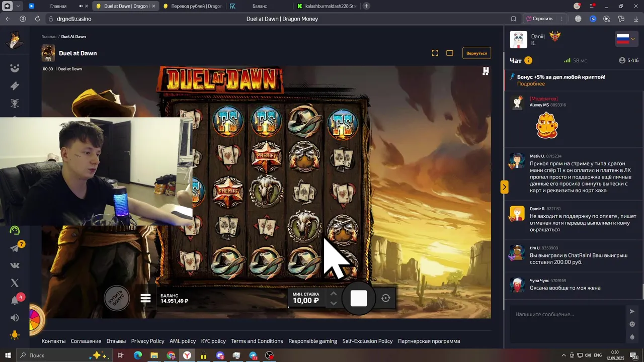
Task: Open the slot game hamburger menu
Action: click(145, 298)
